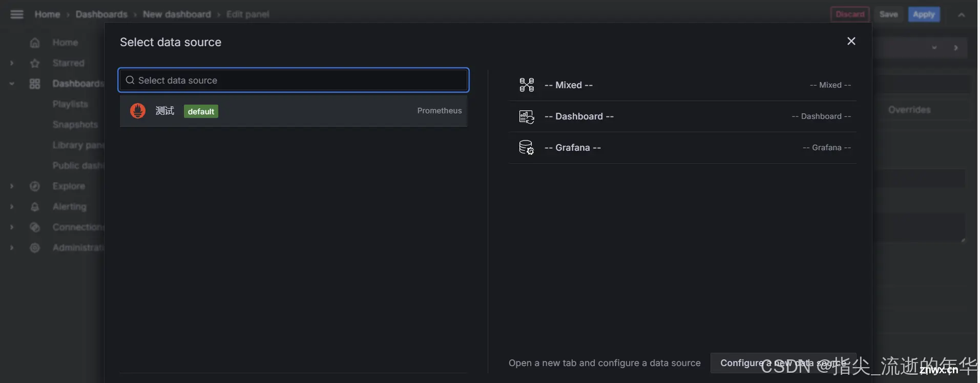The width and height of the screenshot is (980, 383).
Task: Click the Alerting label in sidebar
Action: [70, 207]
